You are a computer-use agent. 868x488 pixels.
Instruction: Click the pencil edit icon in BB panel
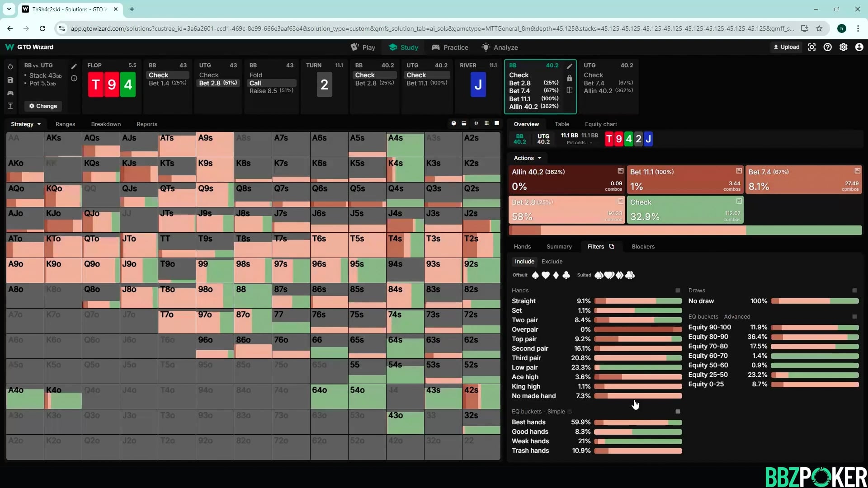pyautogui.click(x=570, y=66)
